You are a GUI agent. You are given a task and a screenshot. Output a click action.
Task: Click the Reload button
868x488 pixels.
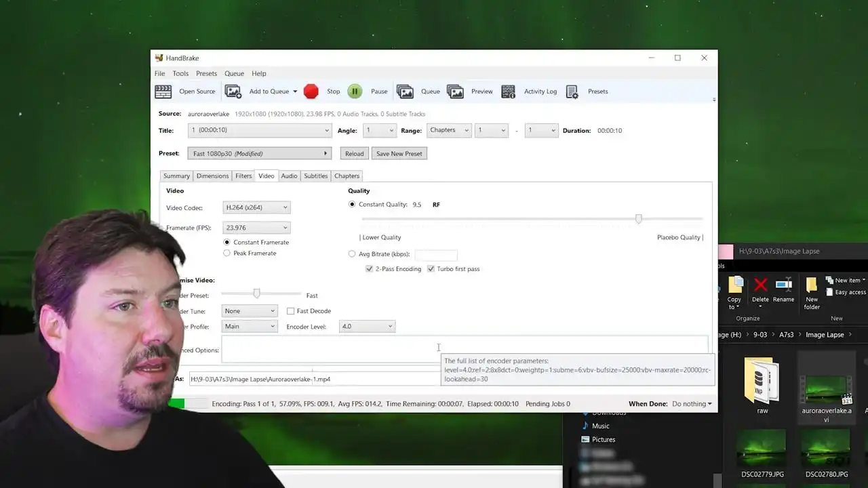(x=354, y=154)
